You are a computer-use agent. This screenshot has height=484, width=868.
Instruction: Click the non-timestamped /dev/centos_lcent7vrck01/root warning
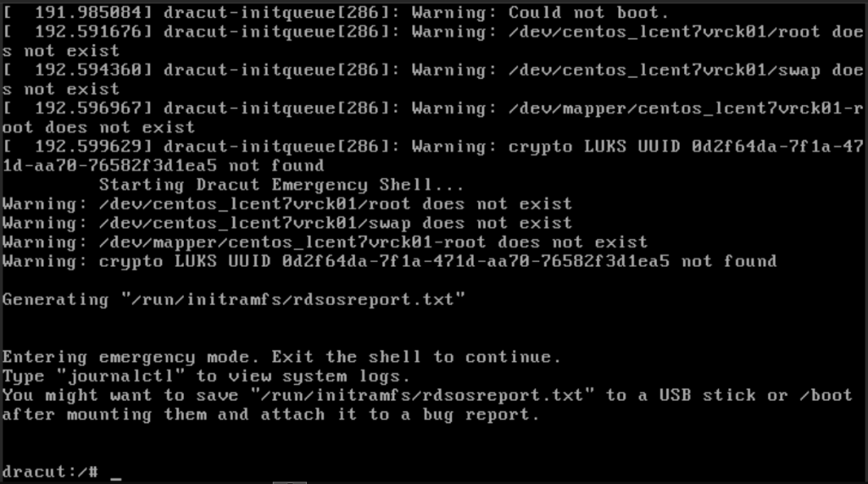tap(287, 203)
